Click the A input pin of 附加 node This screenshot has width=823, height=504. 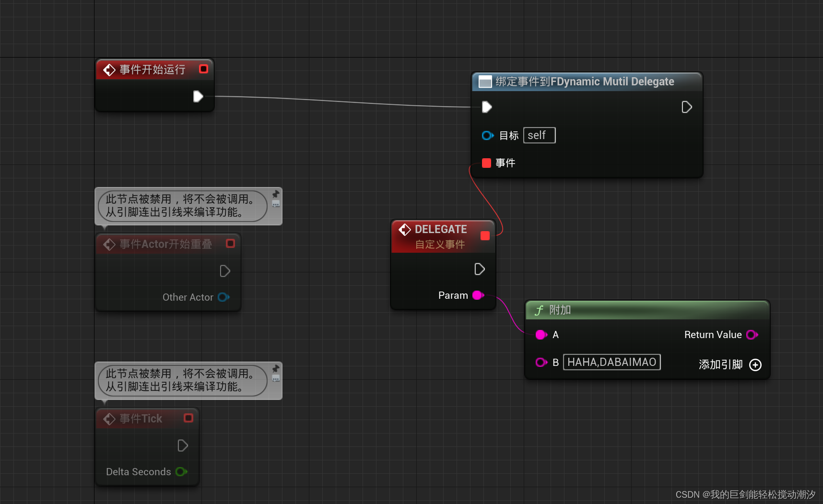(541, 335)
